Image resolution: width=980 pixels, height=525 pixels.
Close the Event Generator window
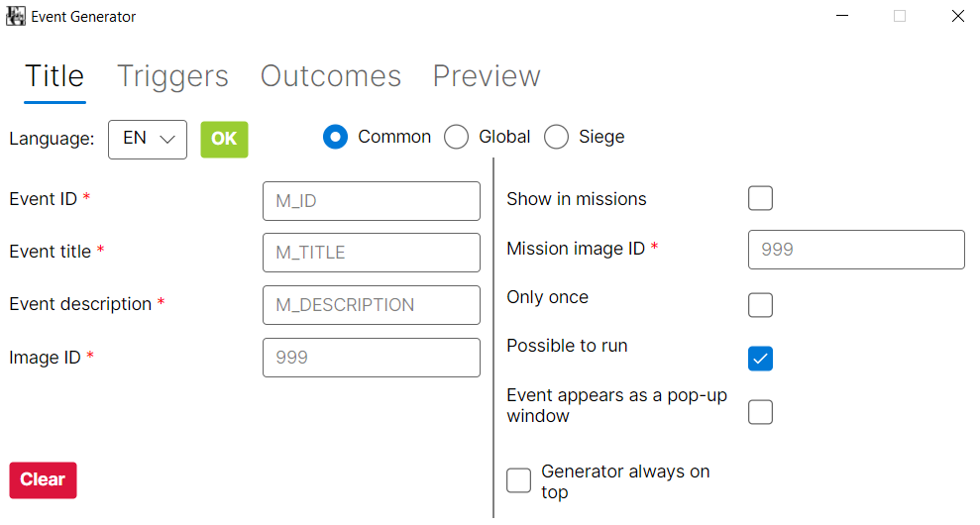click(957, 16)
